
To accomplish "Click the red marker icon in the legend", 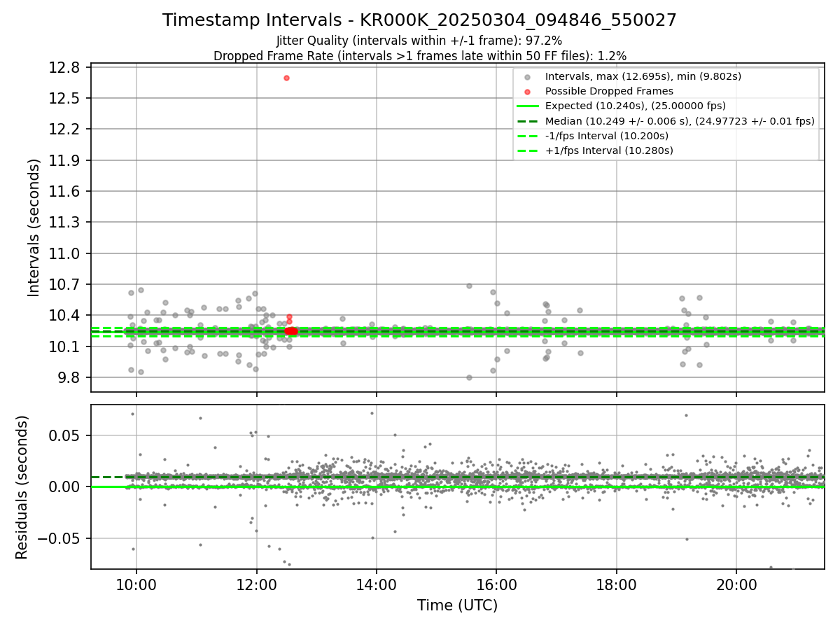I will coord(527,92).
